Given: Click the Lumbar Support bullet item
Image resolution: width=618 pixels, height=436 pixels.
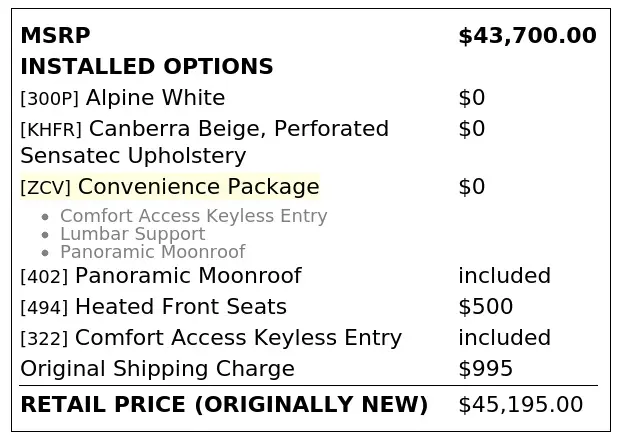Looking at the screenshot, I should pyautogui.click(x=133, y=234).
